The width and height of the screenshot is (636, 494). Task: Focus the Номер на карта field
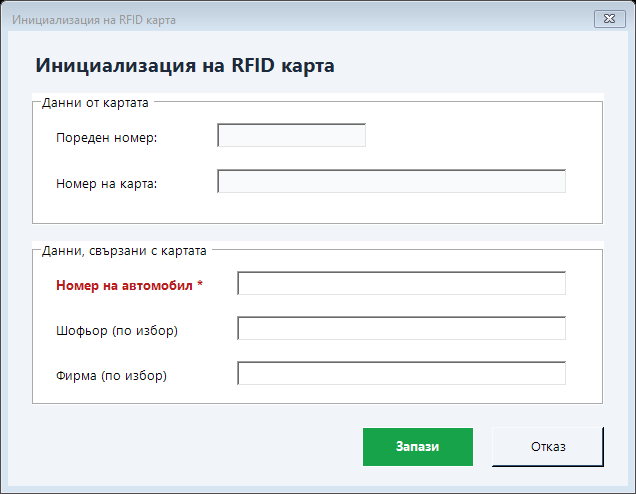coord(391,181)
